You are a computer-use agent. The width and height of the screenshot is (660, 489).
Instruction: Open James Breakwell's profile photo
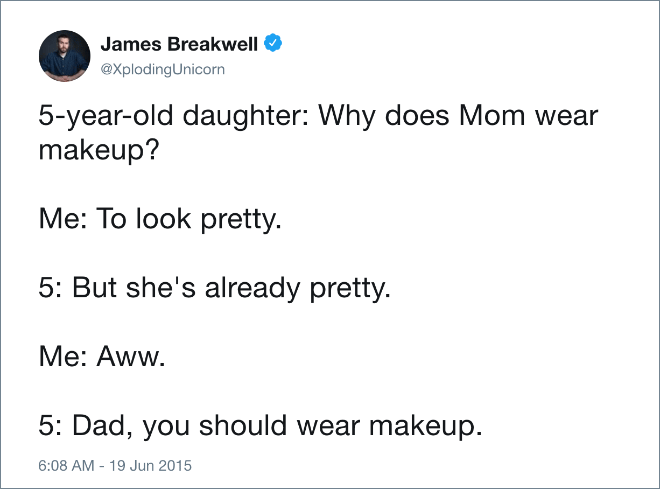[x=64, y=56]
